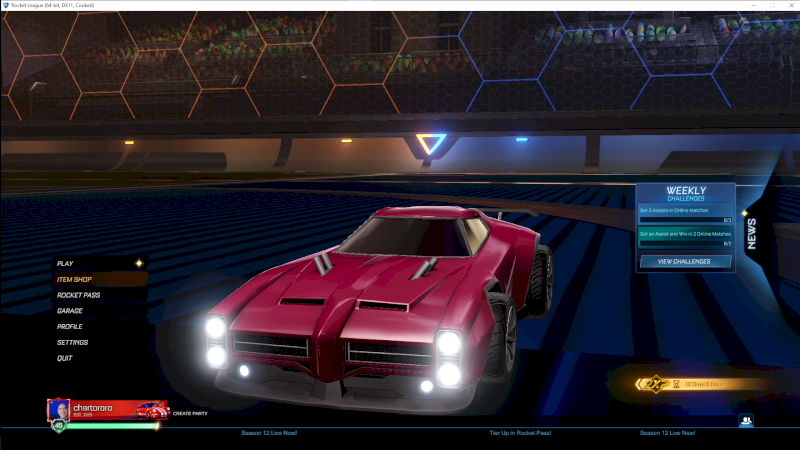Viewport: 800px width, 450px height.
Task: Click the level 45 shield badge
Action: pos(59,425)
